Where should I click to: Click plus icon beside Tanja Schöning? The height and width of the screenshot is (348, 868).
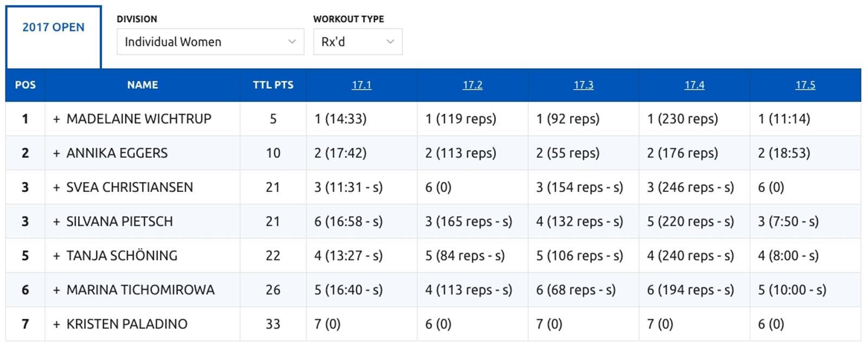click(x=56, y=256)
